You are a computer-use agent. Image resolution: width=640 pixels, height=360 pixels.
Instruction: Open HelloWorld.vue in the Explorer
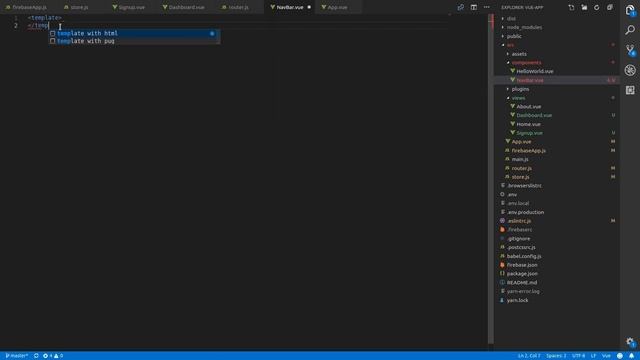[535, 71]
